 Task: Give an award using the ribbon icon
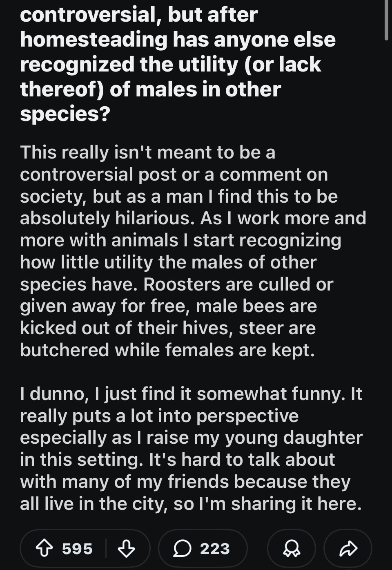(x=292, y=548)
